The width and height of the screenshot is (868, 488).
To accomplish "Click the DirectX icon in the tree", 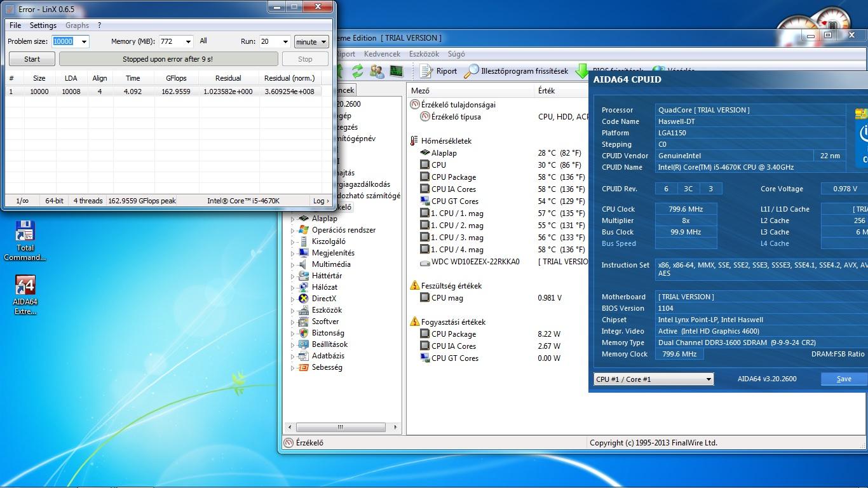I will (x=303, y=299).
